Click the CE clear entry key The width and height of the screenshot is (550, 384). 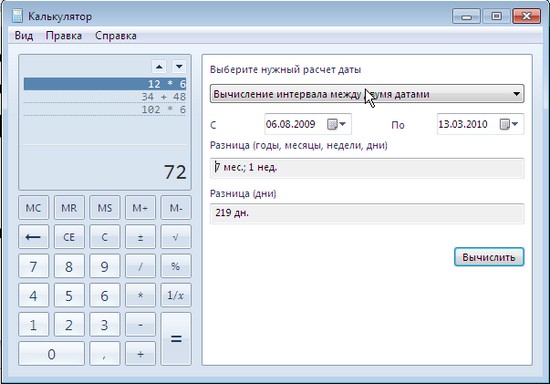pyautogui.click(x=69, y=237)
